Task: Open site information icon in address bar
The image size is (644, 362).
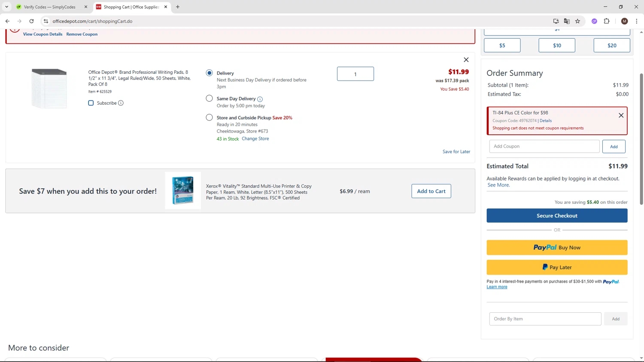Action: (46, 21)
